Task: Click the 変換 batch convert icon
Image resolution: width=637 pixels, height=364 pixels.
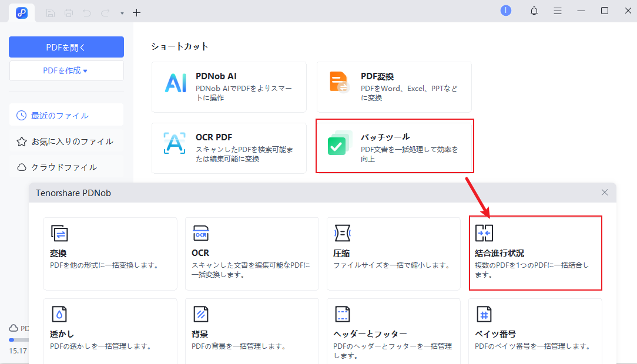Action: [59, 233]
